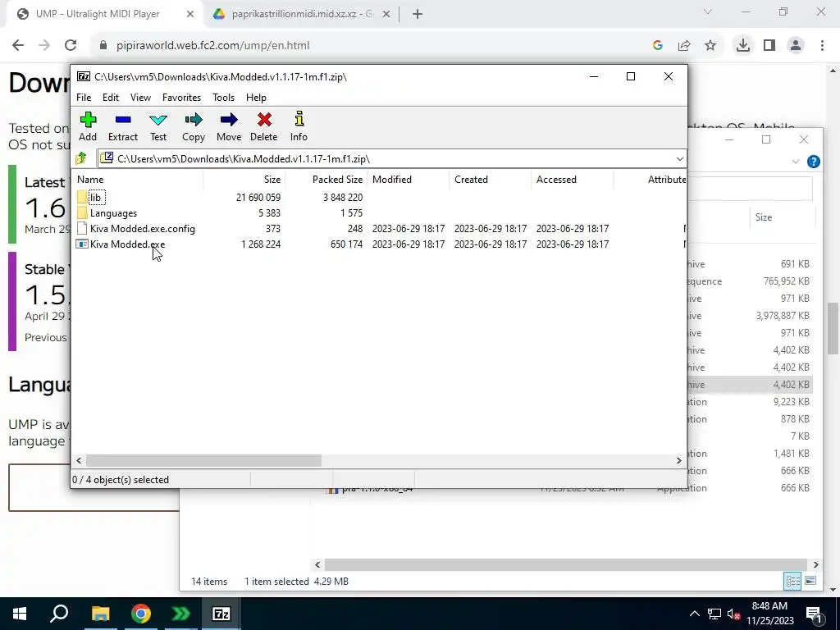Open Chrome downloads icon
This screenshot has height=630, width=840.
click(743, 46)
